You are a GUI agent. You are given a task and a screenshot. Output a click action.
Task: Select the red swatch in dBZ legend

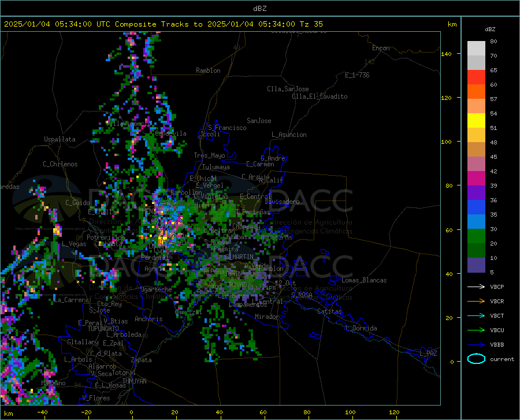click(x=476, y=77)
